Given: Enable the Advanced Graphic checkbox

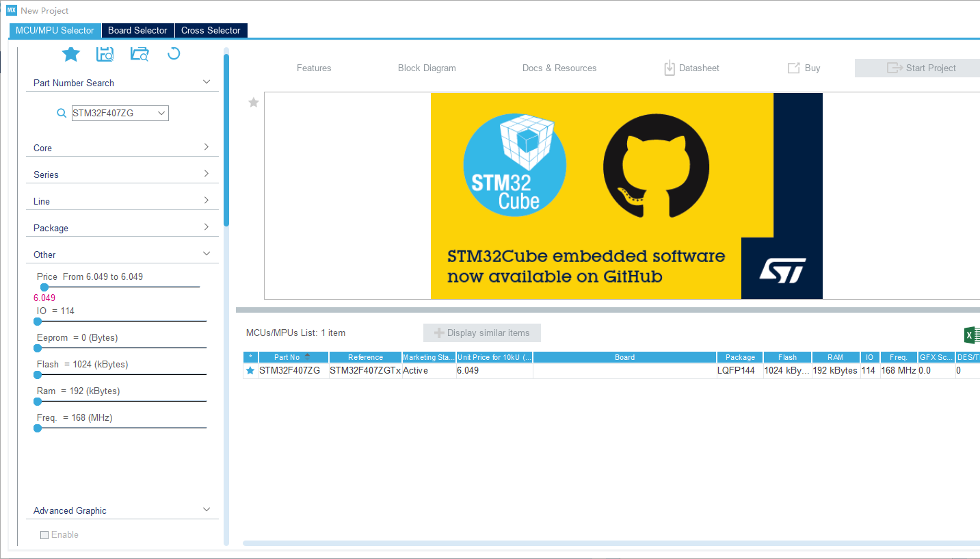Looking at the screenshot, I should click(44, 535).
